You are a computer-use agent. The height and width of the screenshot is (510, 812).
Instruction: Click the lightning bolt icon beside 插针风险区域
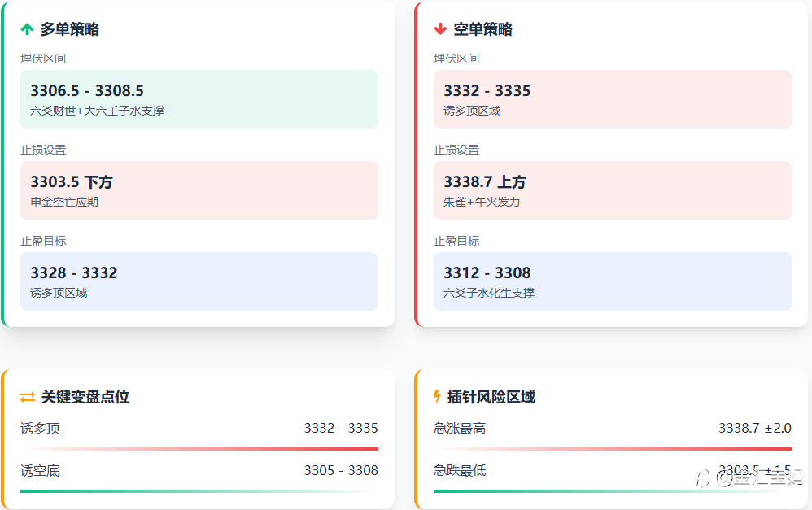pyautogui.click(x=438, y=397)
